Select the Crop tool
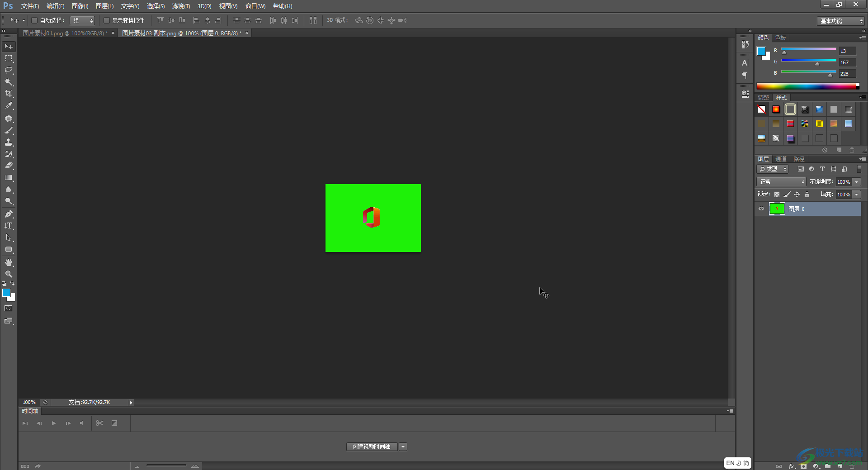 (x=9, y=94)
